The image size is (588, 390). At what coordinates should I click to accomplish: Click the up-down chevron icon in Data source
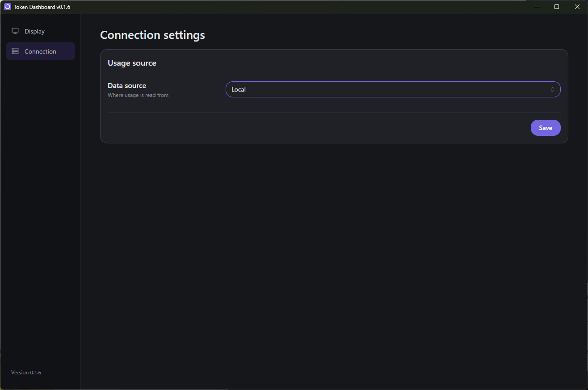pyautogui.click(x=553, y=89)
